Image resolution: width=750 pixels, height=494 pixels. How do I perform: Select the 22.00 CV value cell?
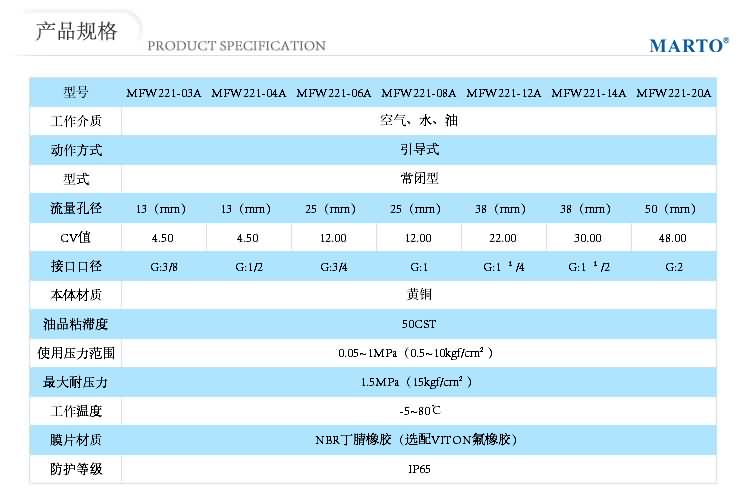(503, 238)
